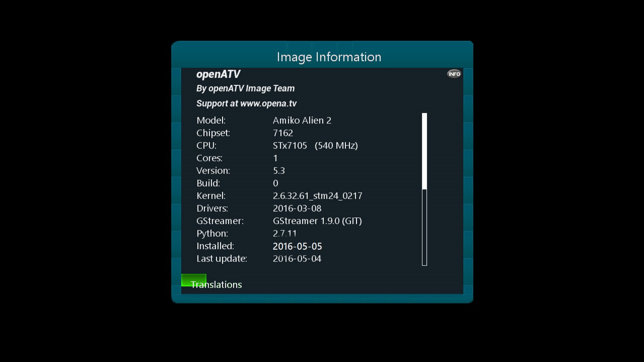Screen dimensions: 644x362
Task: Click the 'Amiko Alien 2' value
Action: point(302,120)
